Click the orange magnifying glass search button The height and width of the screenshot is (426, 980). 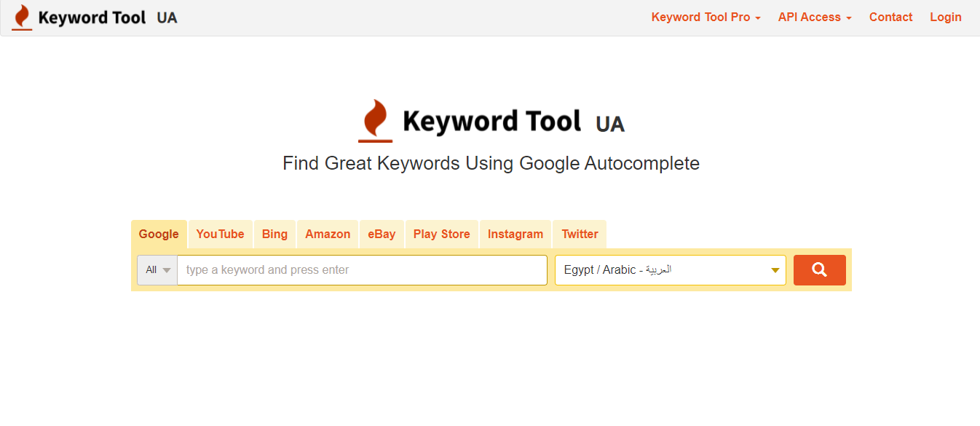click(819, 270)
